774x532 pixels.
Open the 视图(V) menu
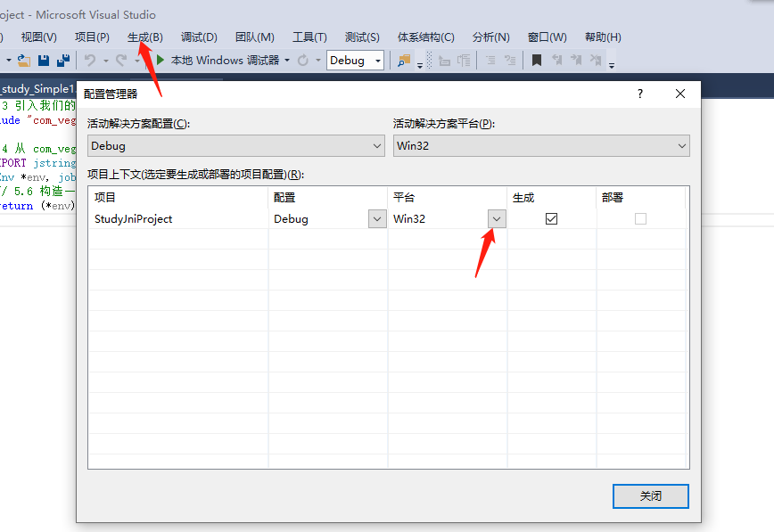pos(39,37)
